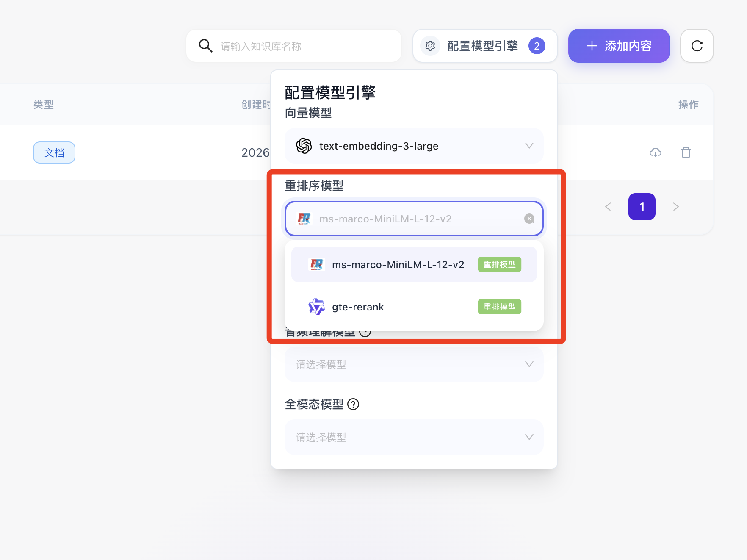Clear the selected rerank model with the x icon

529,219
